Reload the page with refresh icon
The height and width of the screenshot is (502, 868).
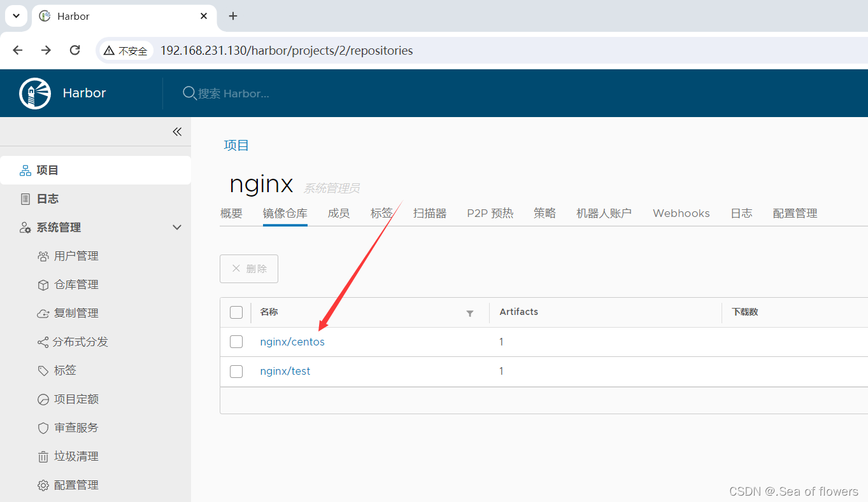pyautogui.click(x=75, y=50)
